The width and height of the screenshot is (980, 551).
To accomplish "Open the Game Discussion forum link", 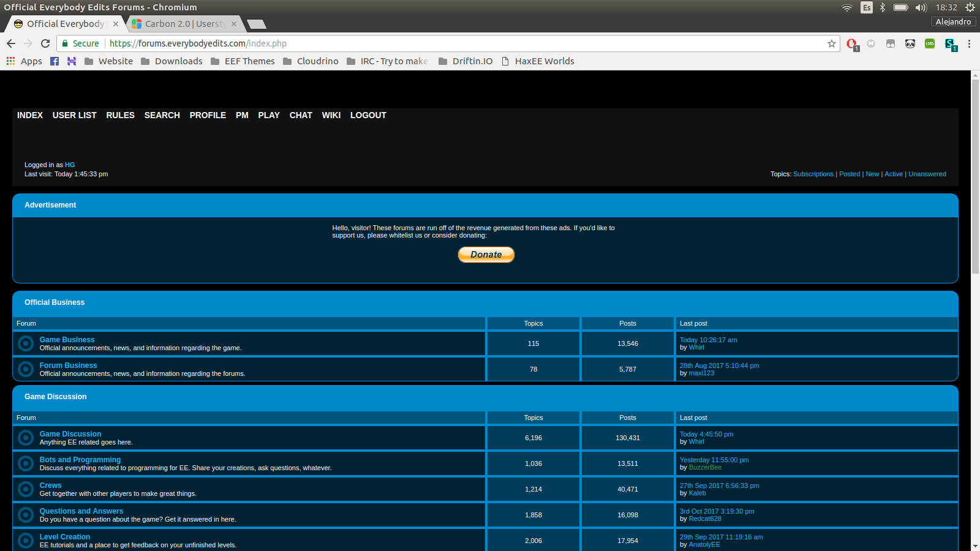I will point(70,434).
